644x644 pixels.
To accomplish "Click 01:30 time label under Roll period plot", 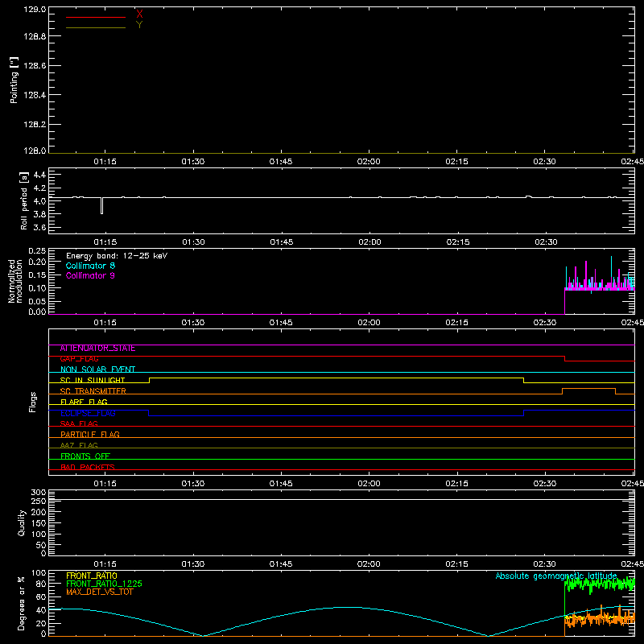I will click(193, 242).
